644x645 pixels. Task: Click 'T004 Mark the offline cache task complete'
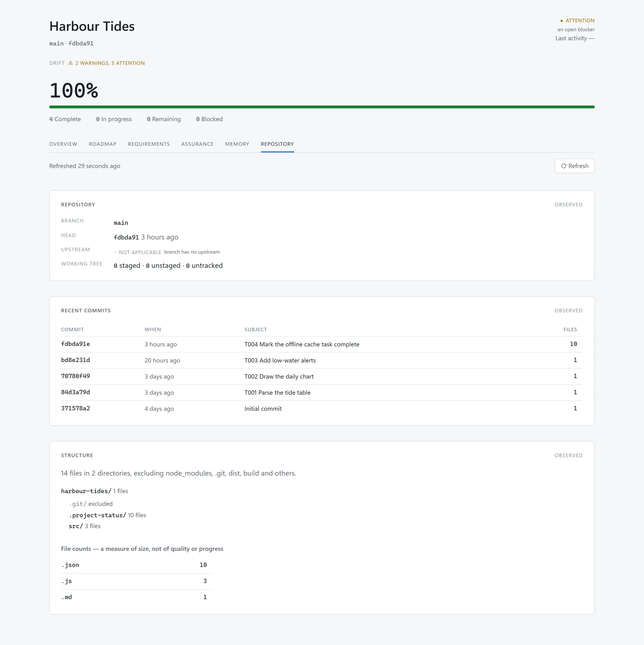click(x=302, y=344)
